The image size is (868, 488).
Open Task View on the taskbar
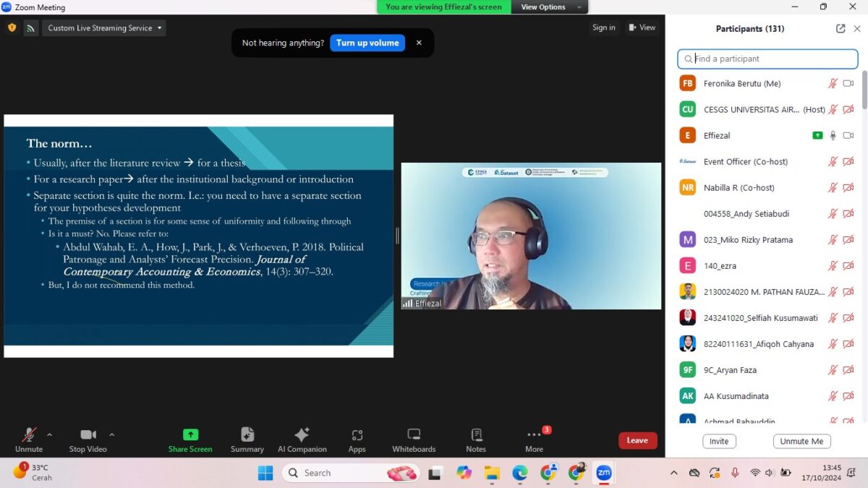point(435,473)
